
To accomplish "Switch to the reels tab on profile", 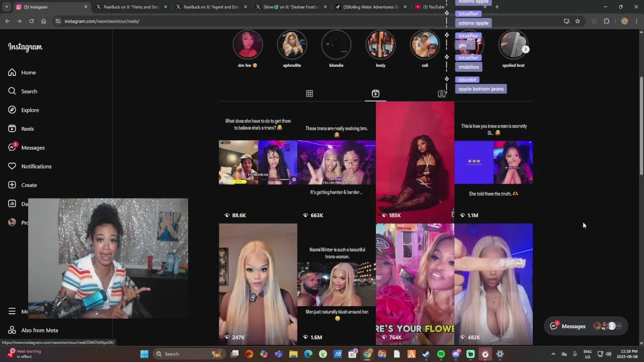I will [x=375, y=94].
